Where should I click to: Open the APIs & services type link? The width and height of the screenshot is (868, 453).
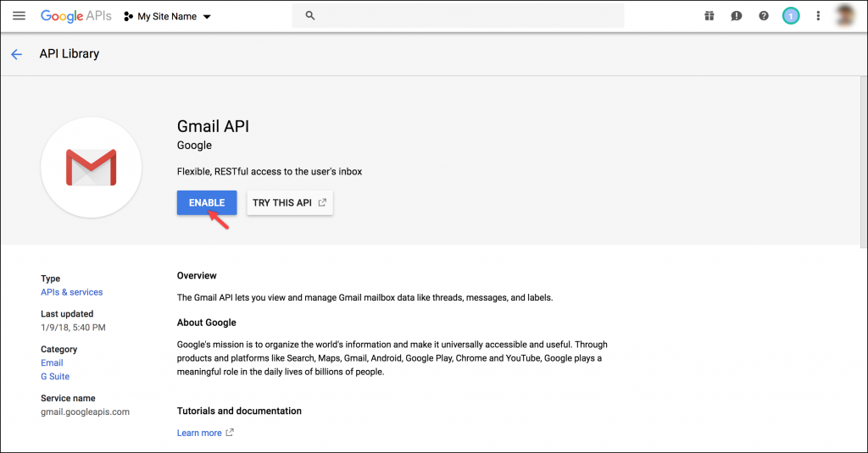(x=71, y=292)
